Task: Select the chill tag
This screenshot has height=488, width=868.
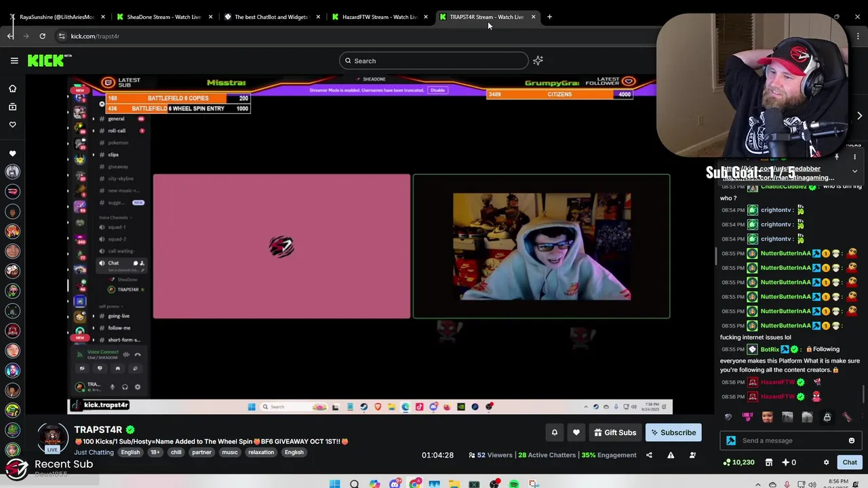Action: 176,452
